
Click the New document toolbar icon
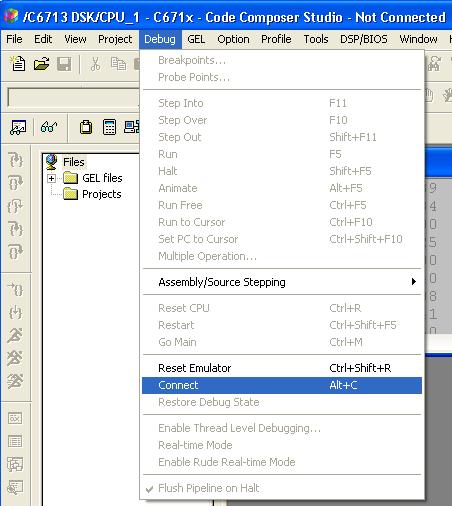17,64
